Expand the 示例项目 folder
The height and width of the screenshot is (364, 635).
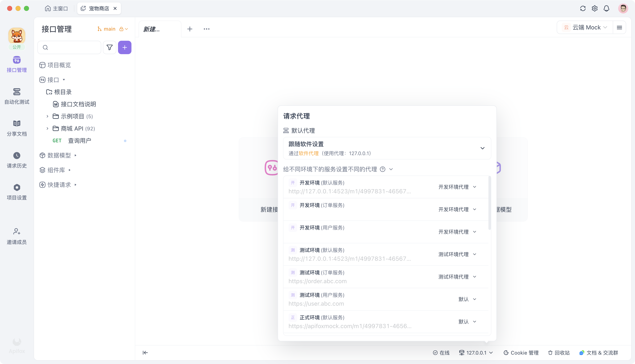click(47, 116)
